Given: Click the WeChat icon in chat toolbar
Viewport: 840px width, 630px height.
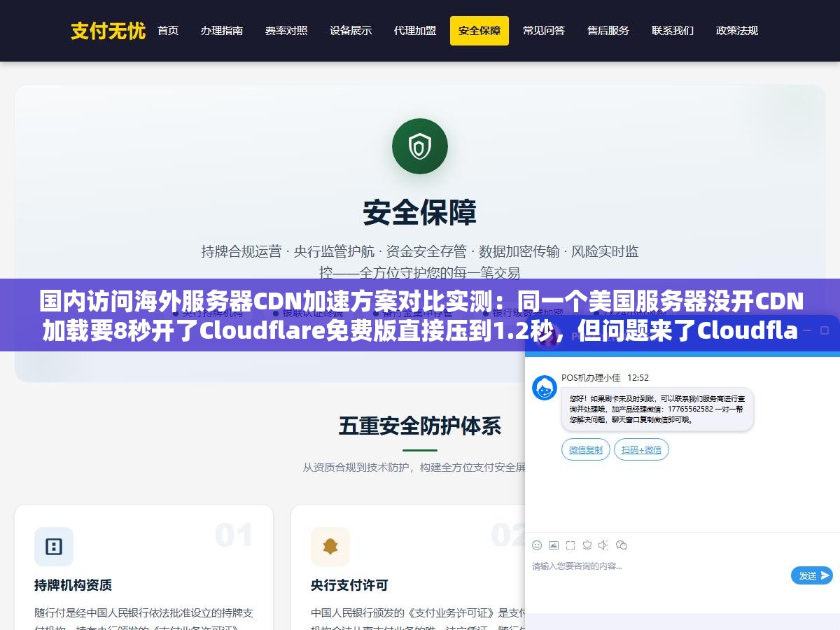Looking at the screenshot, I should pos(622,545).
